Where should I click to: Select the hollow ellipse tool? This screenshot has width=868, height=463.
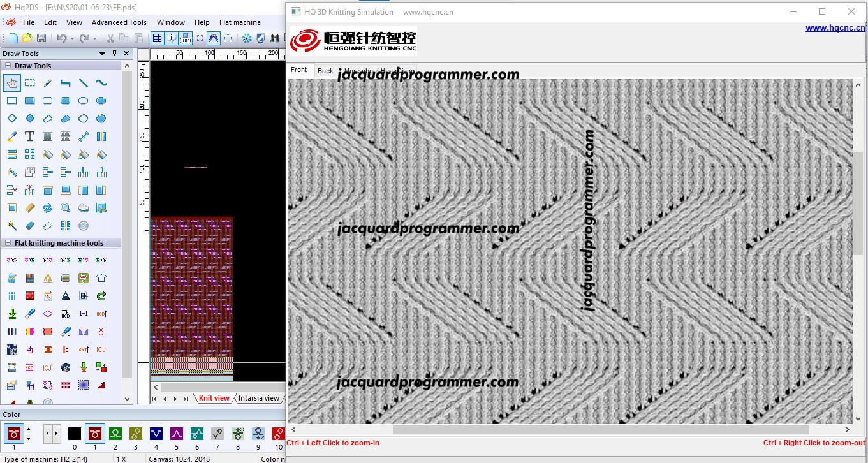click(84, 100)
